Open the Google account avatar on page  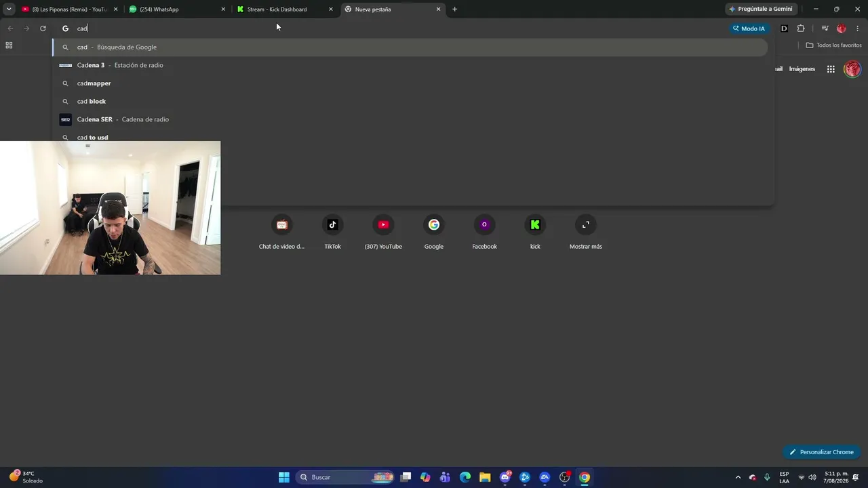point(852,69)
